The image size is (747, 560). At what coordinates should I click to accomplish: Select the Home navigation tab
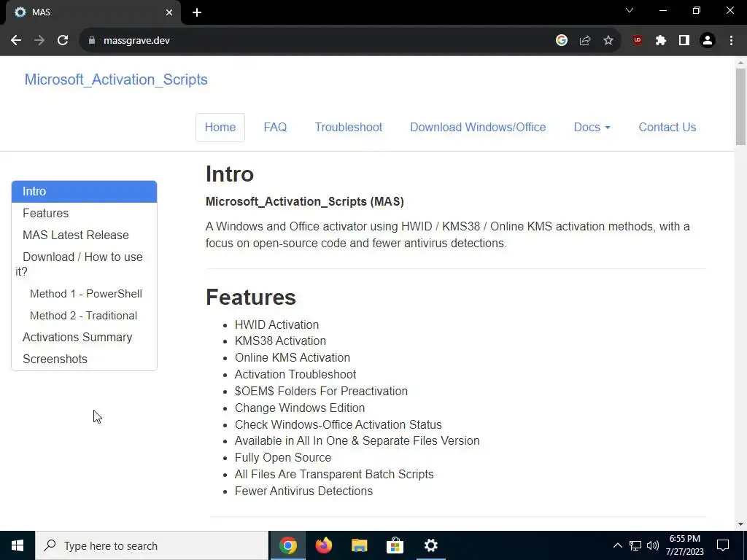pos(220,127)
